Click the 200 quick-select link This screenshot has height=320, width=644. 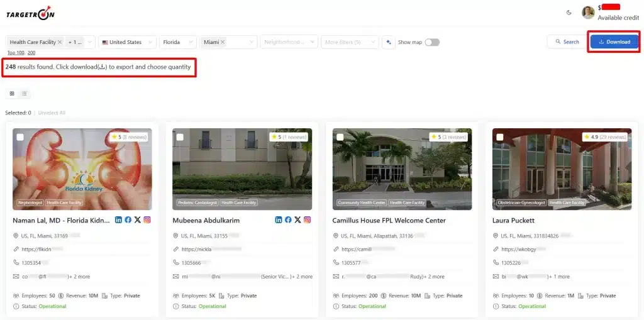[x=31, y=53]
